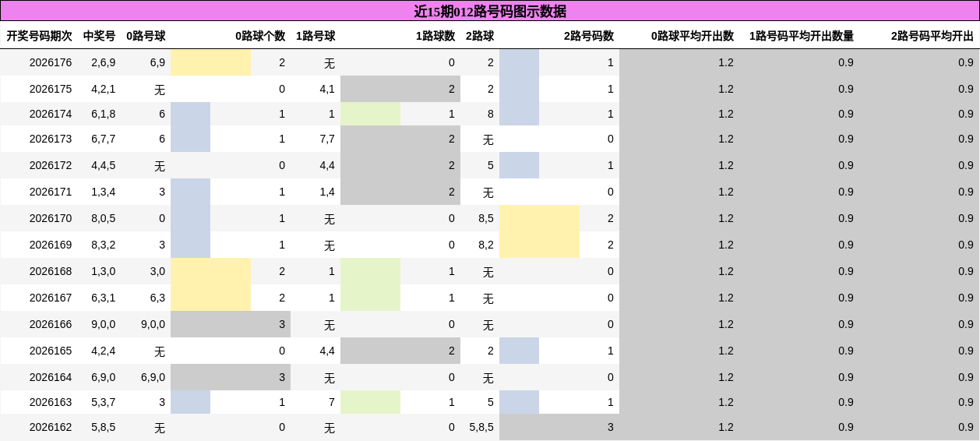Screen dimensions: 980x441
Task: Click winning numbers 1,3,4
Action: coord(104,192)
